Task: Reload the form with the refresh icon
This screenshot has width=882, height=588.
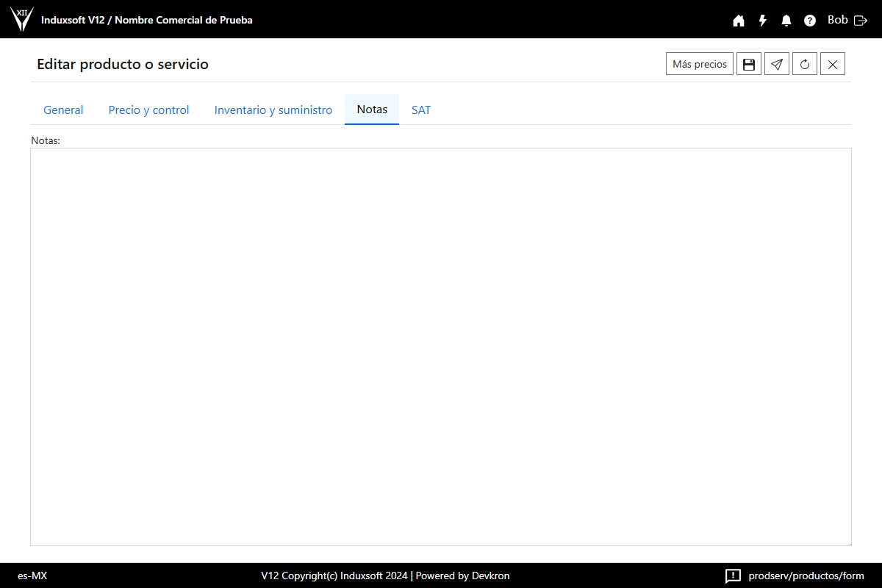Action: click(x=805, y=64)
